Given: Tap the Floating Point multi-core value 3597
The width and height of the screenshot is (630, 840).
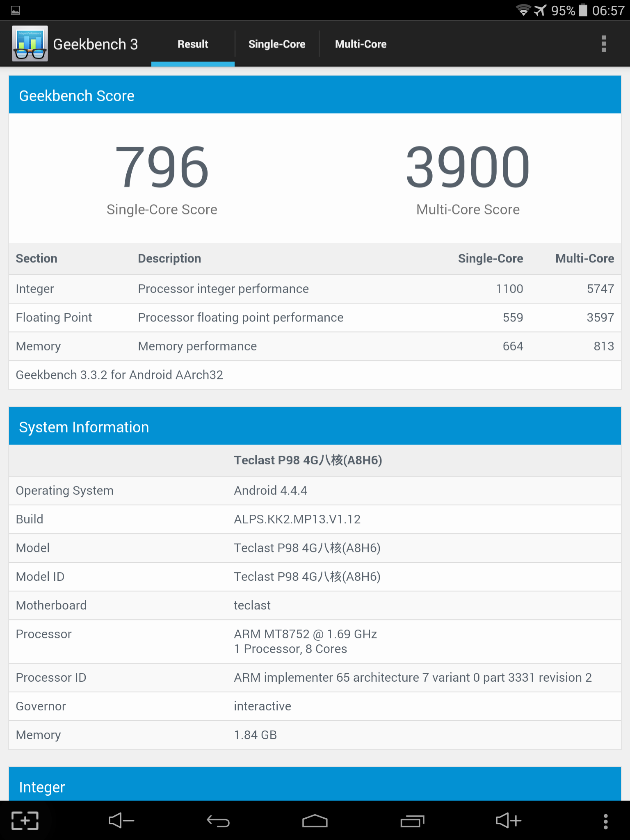Looking at the screenshot, I should coord(600,317).
